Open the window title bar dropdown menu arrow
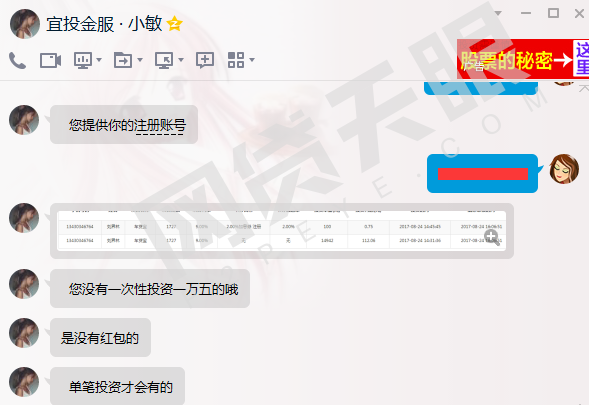Image resolution: width=589 pixels, height=405 pixels. 498,13
